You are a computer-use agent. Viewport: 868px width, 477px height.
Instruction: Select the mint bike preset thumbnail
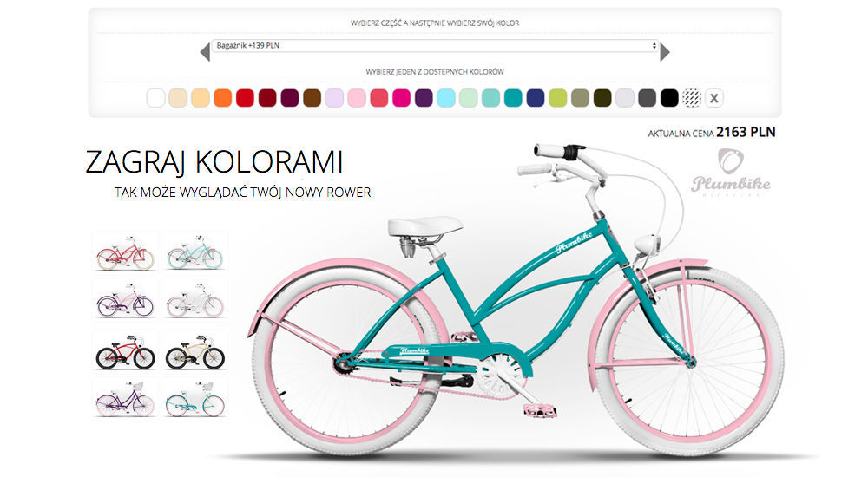(194, 253)
